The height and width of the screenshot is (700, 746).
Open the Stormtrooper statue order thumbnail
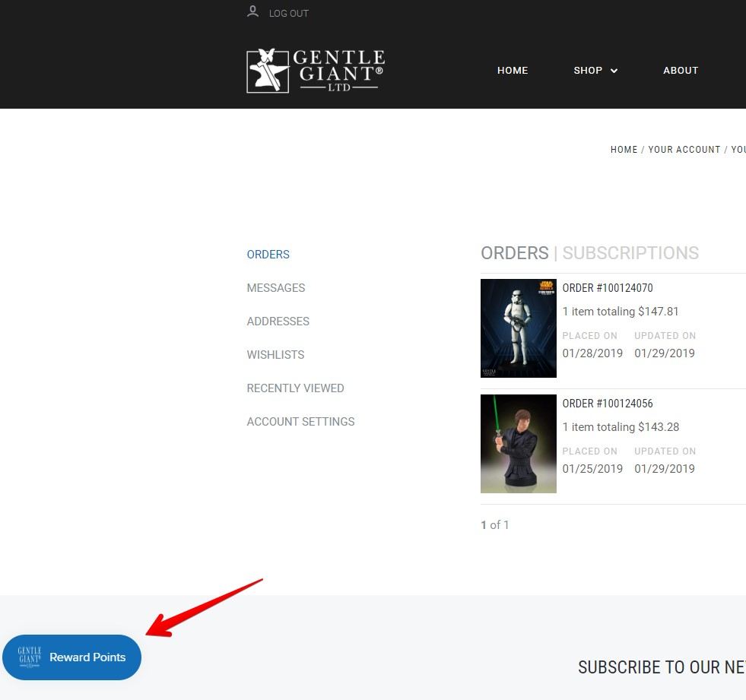point(519,328)
